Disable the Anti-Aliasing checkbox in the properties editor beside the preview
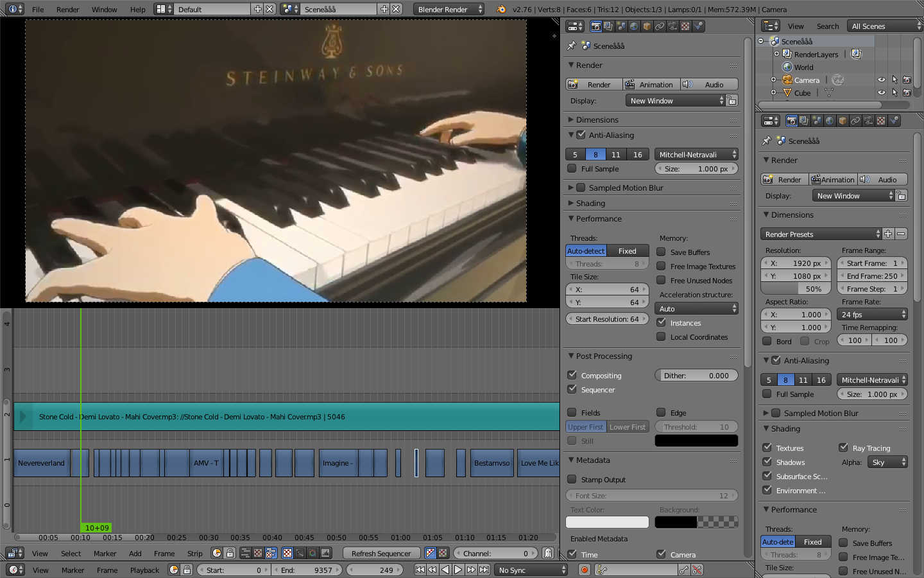This screenshot has height=578, width=924. click(x=581, y=135)
